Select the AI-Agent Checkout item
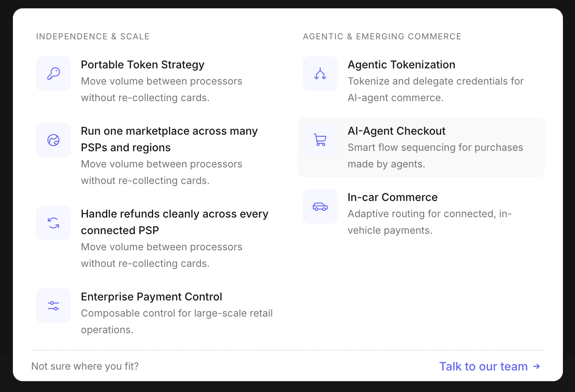This screenshot has height=392, width=575. [x=421, y=148]
